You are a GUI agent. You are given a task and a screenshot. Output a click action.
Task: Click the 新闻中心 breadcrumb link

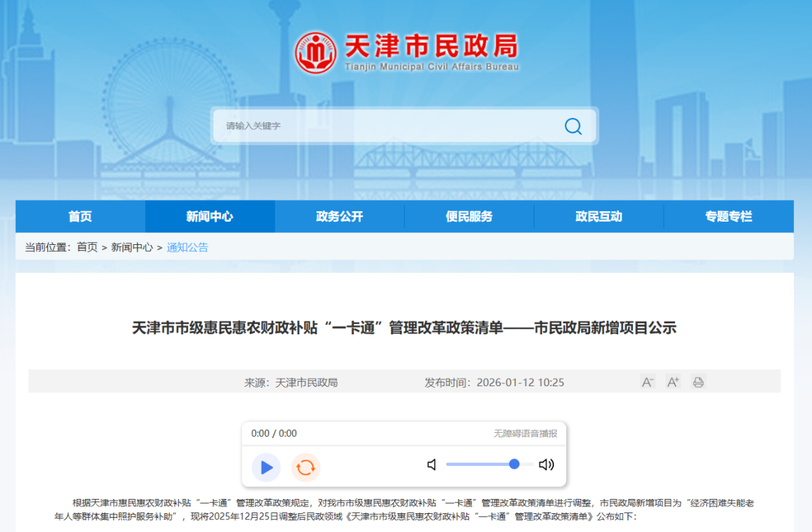[132, 247]
